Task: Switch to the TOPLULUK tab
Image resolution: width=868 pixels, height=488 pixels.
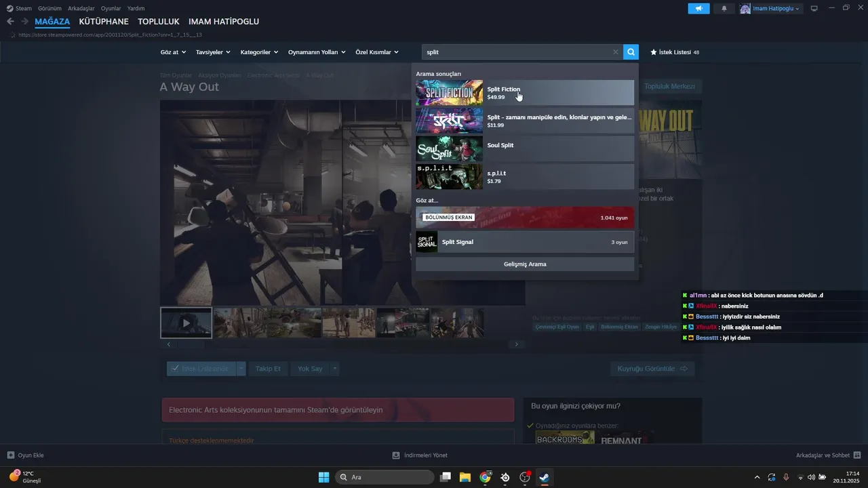Action: [x=159, y=22]
